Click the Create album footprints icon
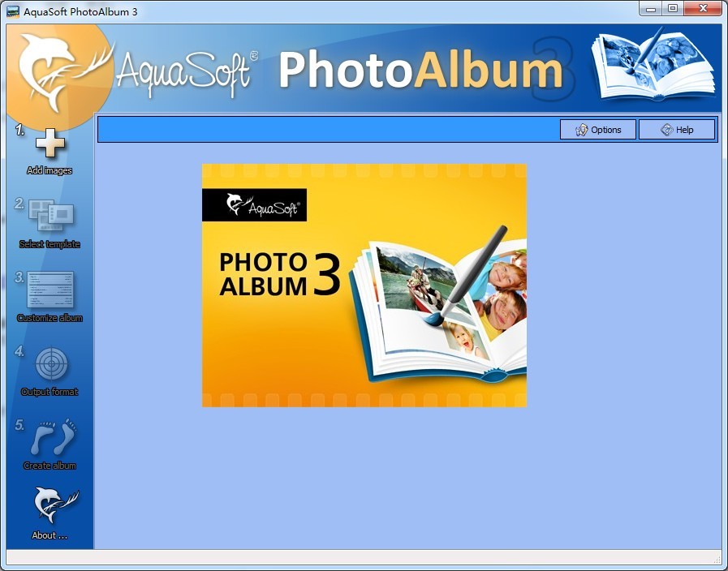Image resolution: width=728 pixels, height=571 pixels. (x=52, y=439)
